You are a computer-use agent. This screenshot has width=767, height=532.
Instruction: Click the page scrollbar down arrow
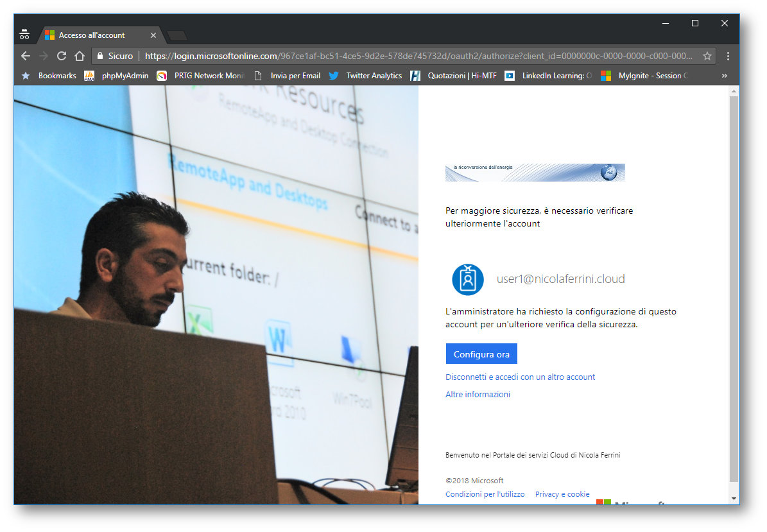click(734, 499)
